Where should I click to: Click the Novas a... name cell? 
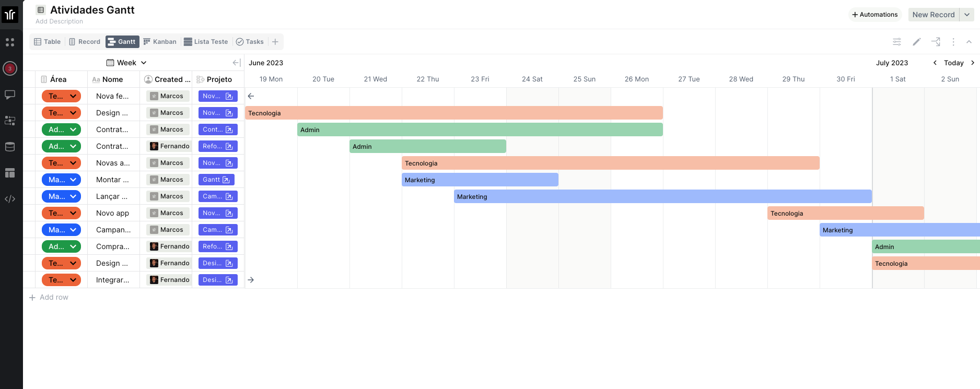(x=113, y=163)
